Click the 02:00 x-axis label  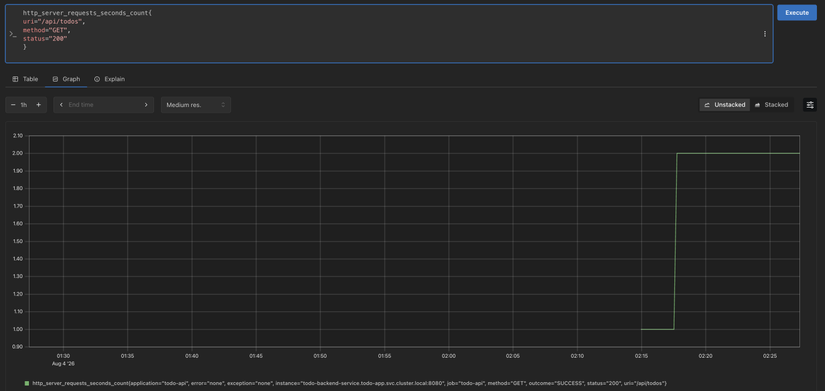pyautogui.click(x=449, y=355)
